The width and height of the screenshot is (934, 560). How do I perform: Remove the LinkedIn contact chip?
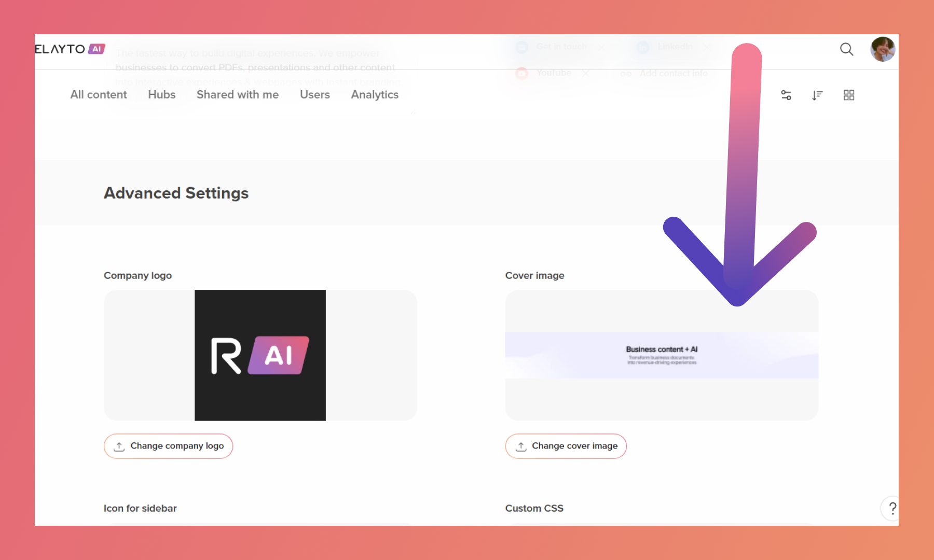pyautogui.click(x=707, y=47)
